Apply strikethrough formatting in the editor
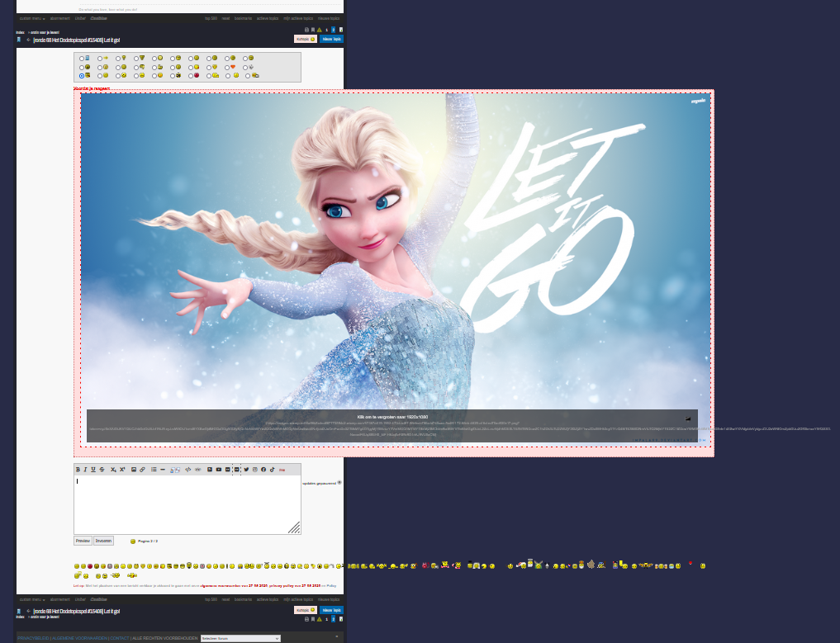This screenshot has height=643, width=840. tap(102, 470)
